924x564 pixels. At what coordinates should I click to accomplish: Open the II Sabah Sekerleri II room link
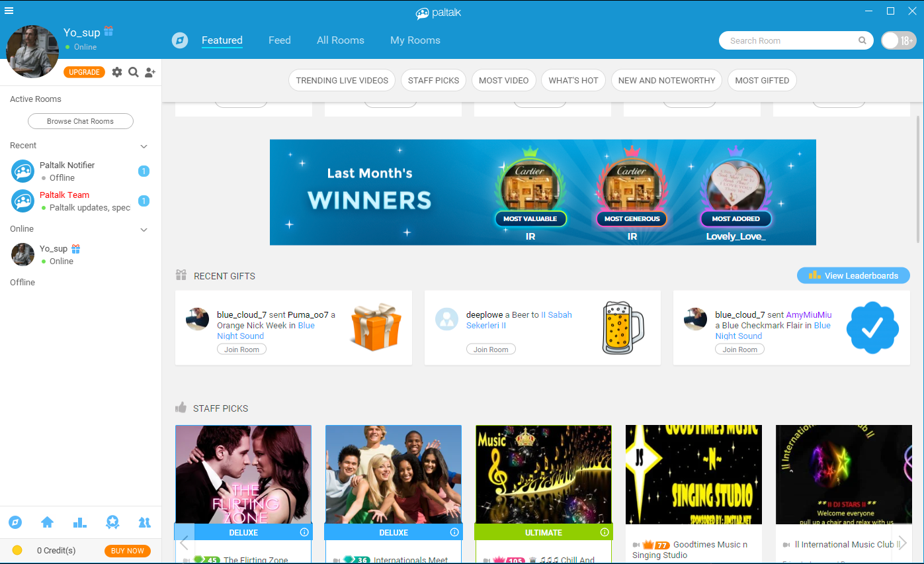click(519, 320)
